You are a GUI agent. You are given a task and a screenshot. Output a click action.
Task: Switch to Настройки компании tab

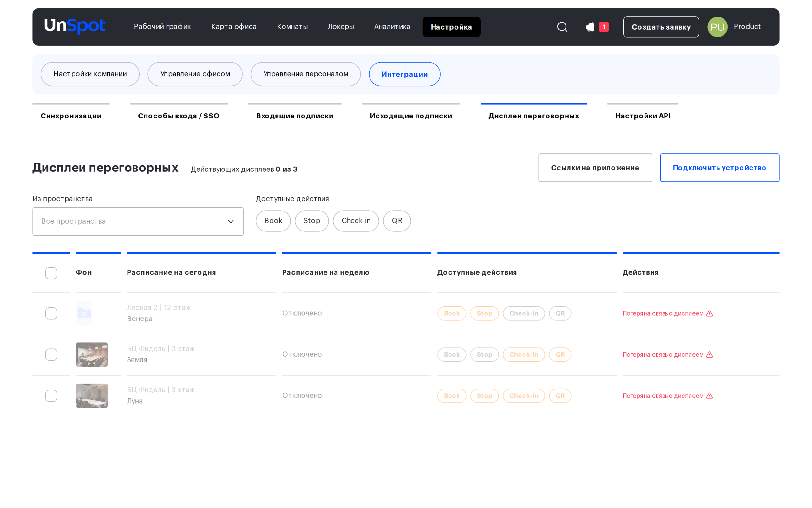[x=90, y=74]
